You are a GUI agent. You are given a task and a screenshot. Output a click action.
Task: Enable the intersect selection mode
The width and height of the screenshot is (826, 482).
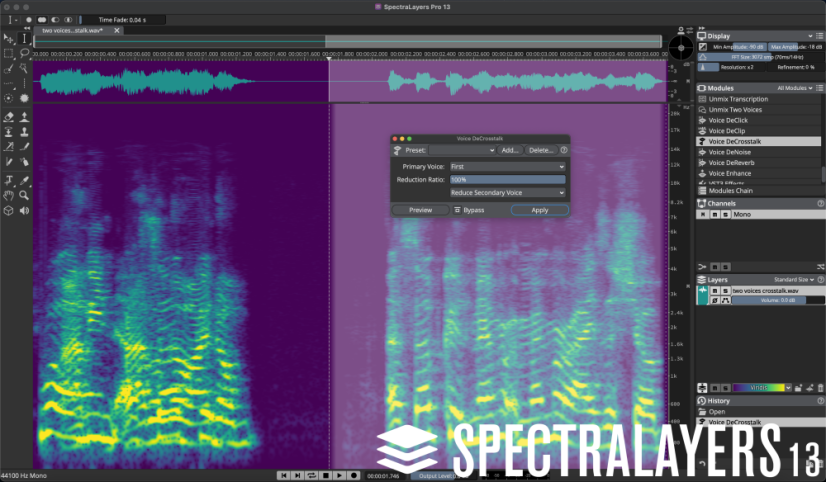click(68, 20)
